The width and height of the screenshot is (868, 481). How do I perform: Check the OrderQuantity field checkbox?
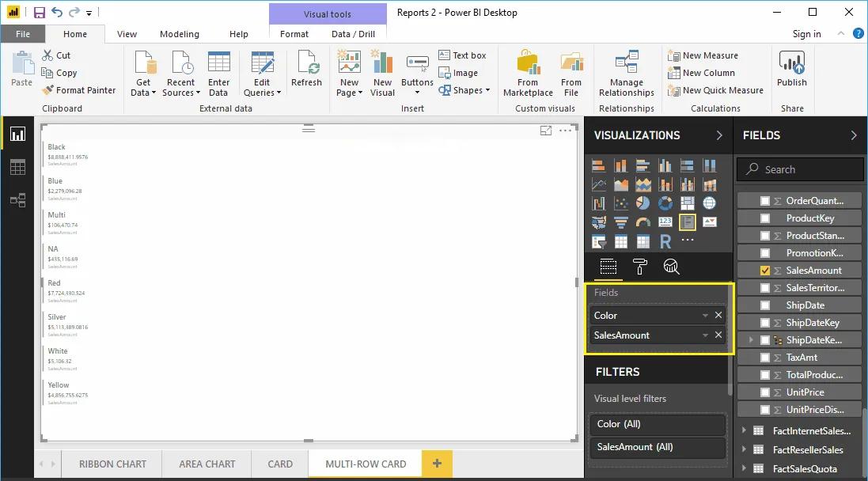(x=764, y=200)
